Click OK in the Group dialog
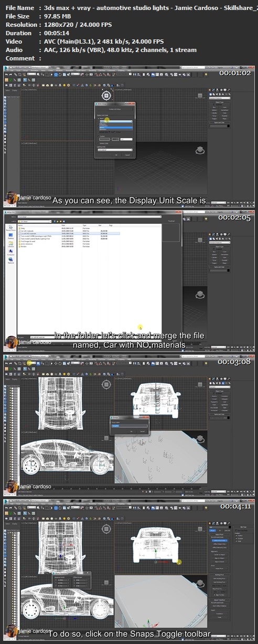 (132, 431)
